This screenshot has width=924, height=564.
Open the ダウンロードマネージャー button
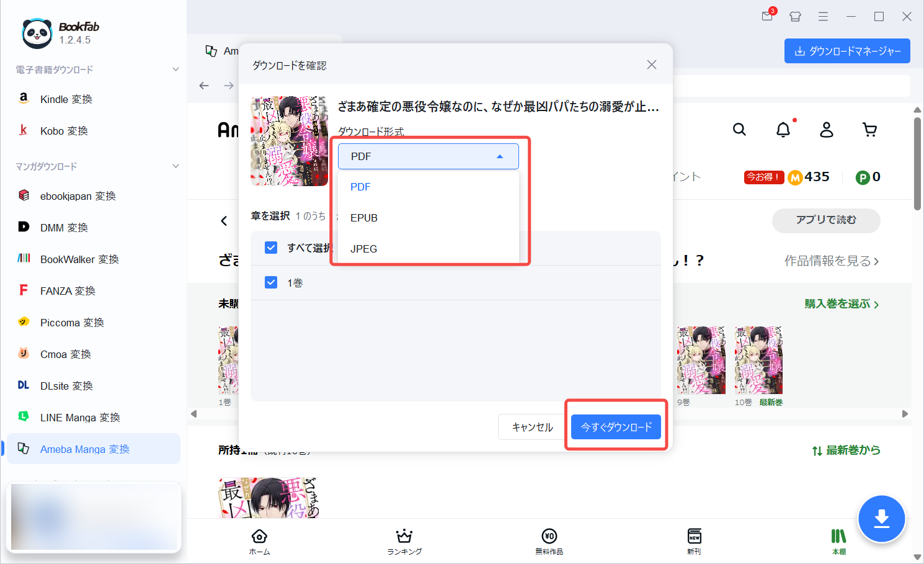(847, 51)
